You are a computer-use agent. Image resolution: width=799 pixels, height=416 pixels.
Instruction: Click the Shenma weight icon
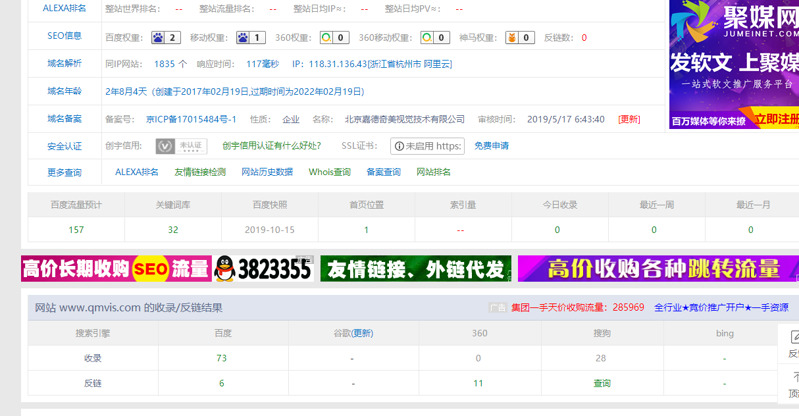(x=520, y=38)
